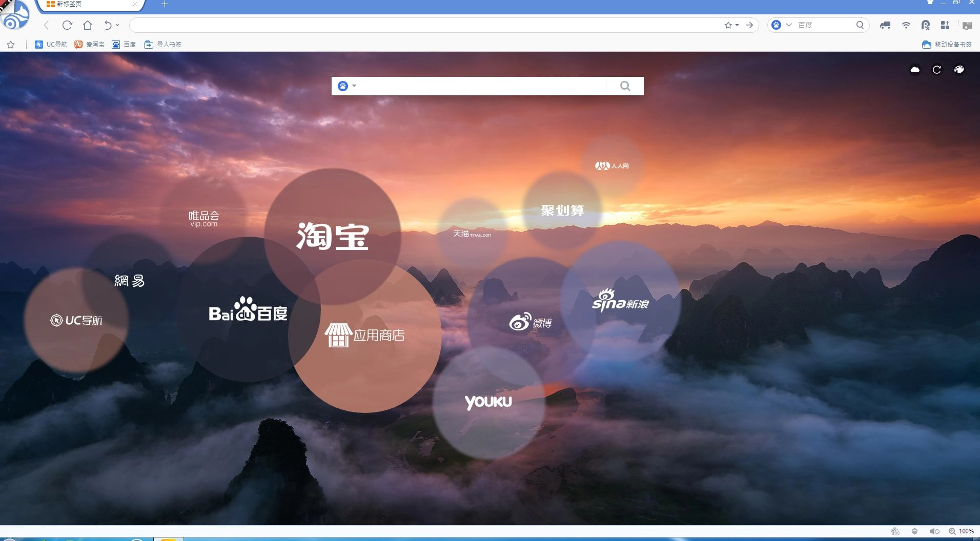
Task: Open the 天猫 Tmall bubble
Action: coord(472,234)
